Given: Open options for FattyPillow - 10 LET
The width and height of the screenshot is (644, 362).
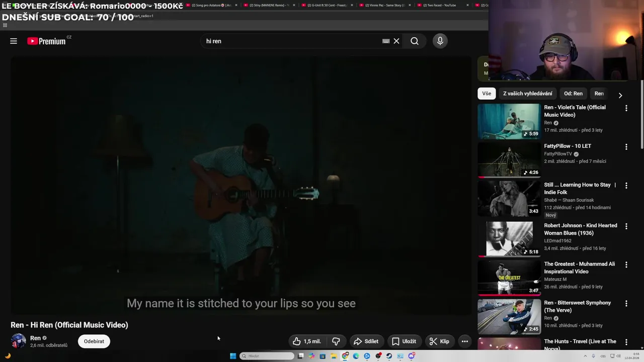Looking at the screenshot, I should click(x=626, y=147).
